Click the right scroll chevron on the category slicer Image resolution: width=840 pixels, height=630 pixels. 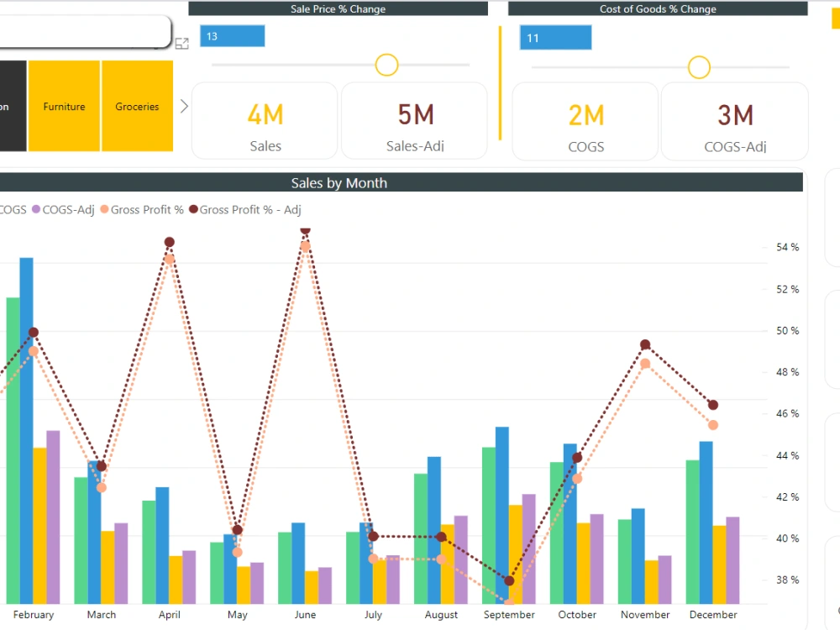pos(184,106)
